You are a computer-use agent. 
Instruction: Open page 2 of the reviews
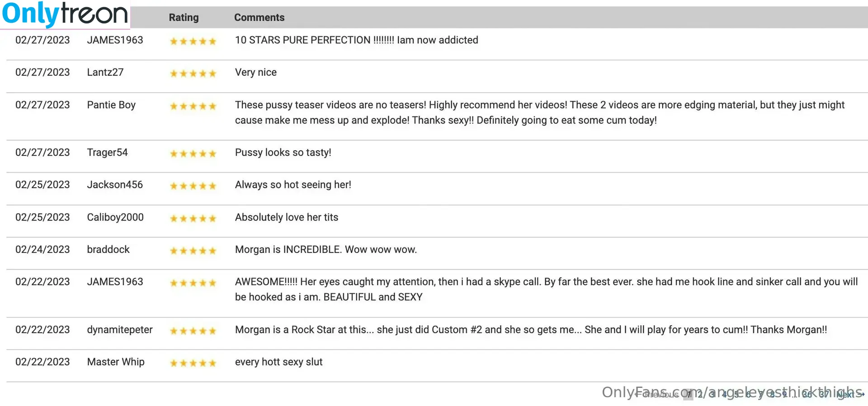(700, 394)
